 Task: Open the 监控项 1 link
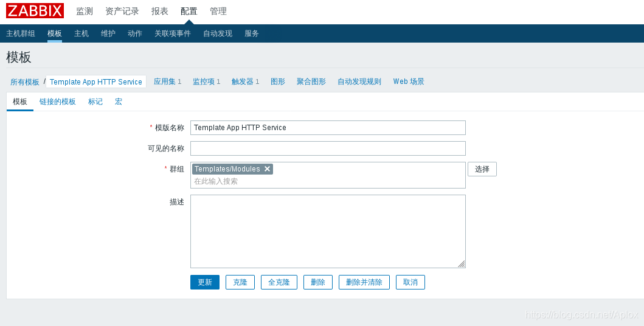[207, 81]
